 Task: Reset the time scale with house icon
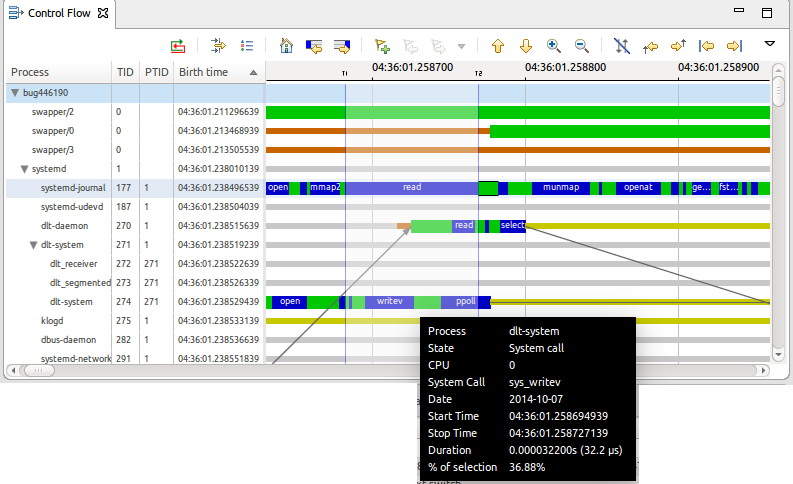click(287, 46)
